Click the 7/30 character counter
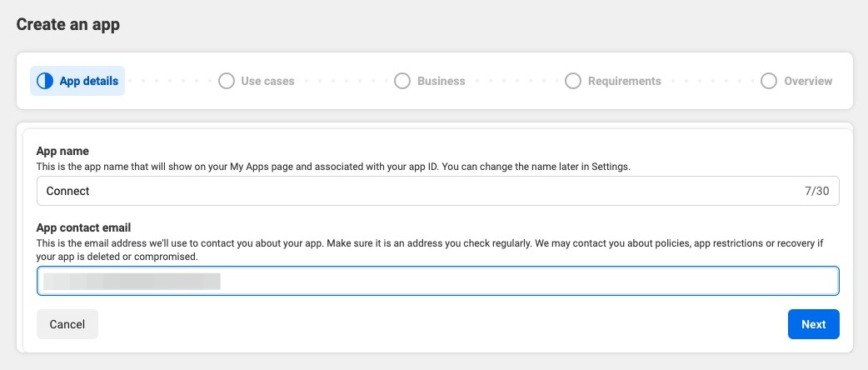Screen dimensions: 868x370 (x=817, y=191)
